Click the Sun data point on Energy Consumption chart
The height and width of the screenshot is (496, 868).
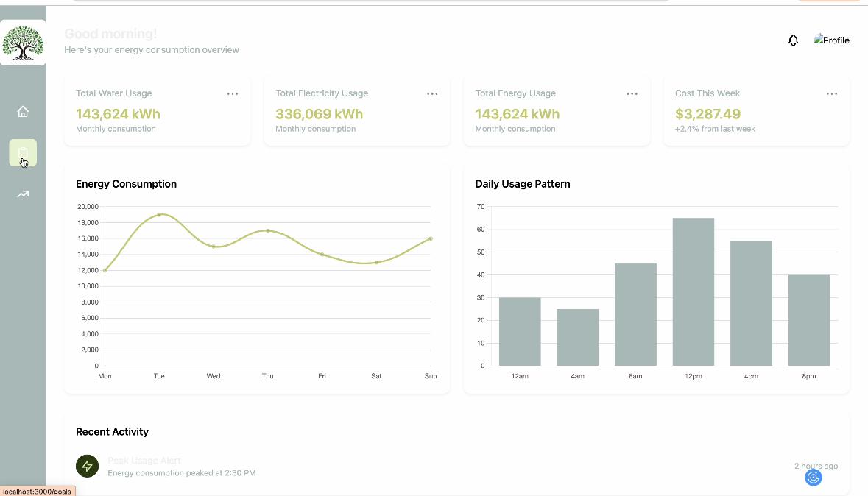tap(431, 238)
